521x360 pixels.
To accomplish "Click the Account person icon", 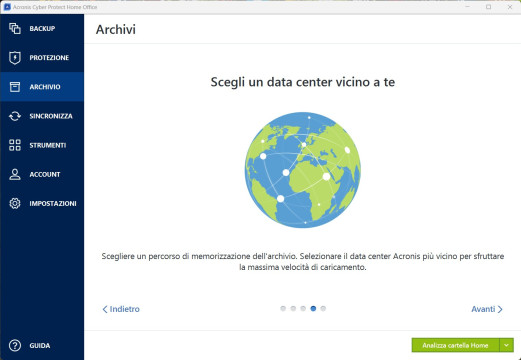I will [15, 174].
